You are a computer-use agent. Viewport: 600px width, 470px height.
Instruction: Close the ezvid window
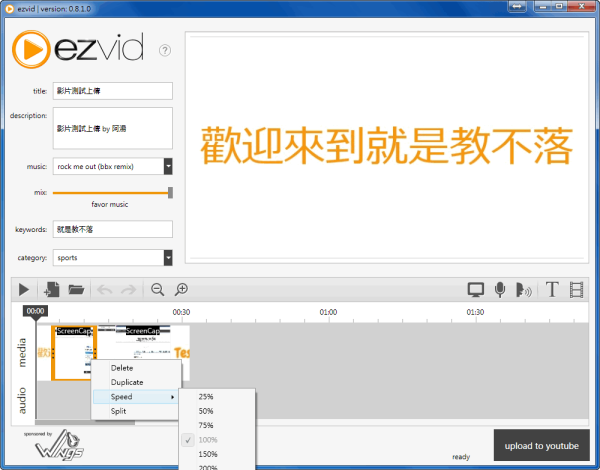tap(581, 7)
